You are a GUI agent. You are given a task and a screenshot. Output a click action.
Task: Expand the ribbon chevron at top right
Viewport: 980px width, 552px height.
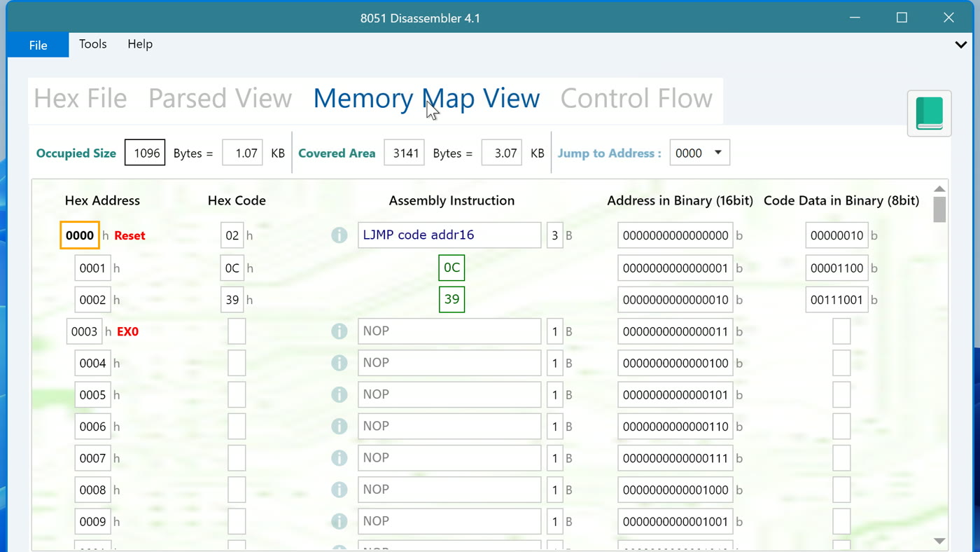pyautogui.click(x=961, y=45)
